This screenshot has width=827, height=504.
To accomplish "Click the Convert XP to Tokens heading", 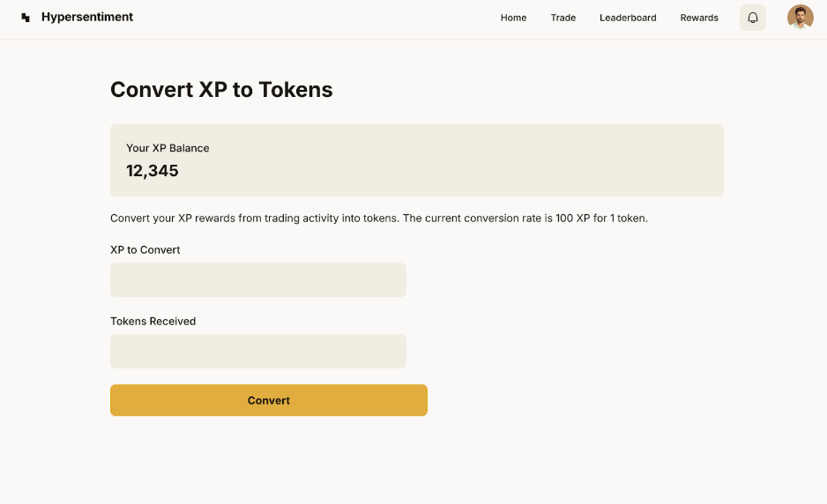I will 221,89.
